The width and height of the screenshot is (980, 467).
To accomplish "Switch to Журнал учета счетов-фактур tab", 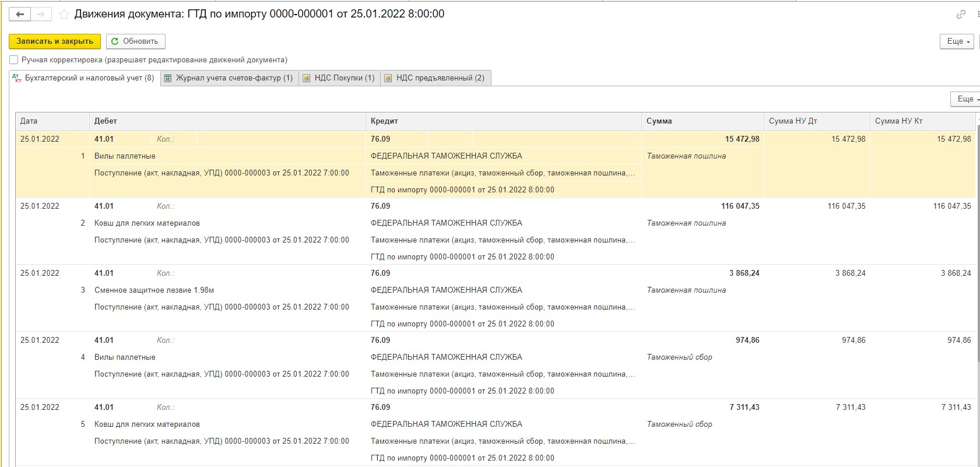I will 229,78.
